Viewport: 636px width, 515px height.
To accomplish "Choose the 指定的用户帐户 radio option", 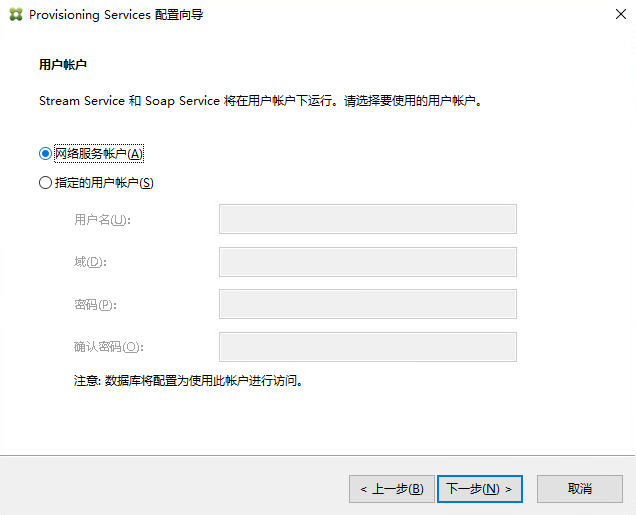I will pyautogui.click(x=45, y=183).
